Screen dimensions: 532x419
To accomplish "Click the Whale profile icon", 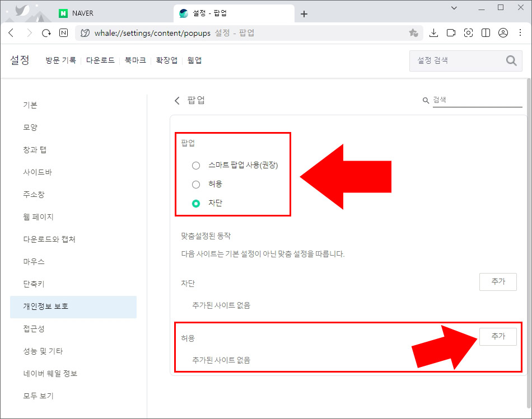I will tap(502, 32).
